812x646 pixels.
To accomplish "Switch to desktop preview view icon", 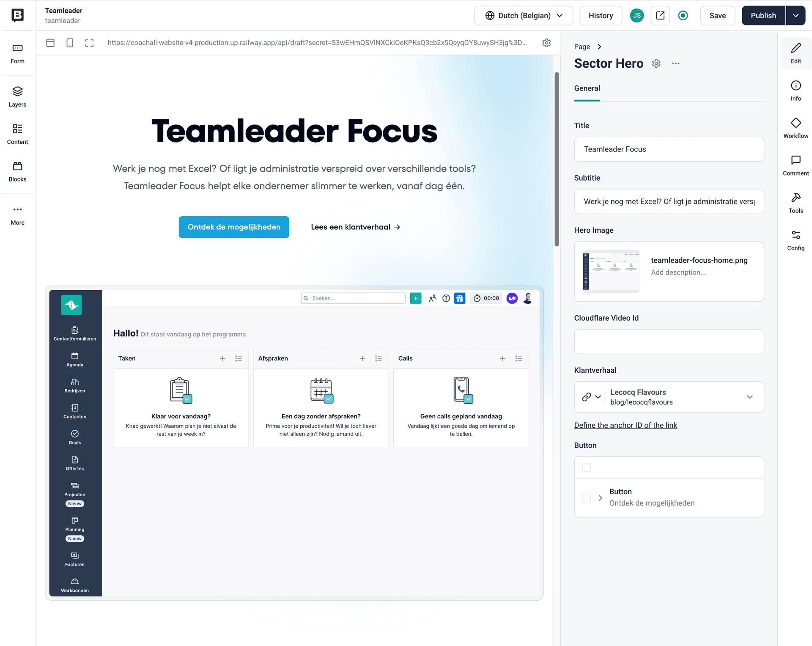I will pos(50,43).
